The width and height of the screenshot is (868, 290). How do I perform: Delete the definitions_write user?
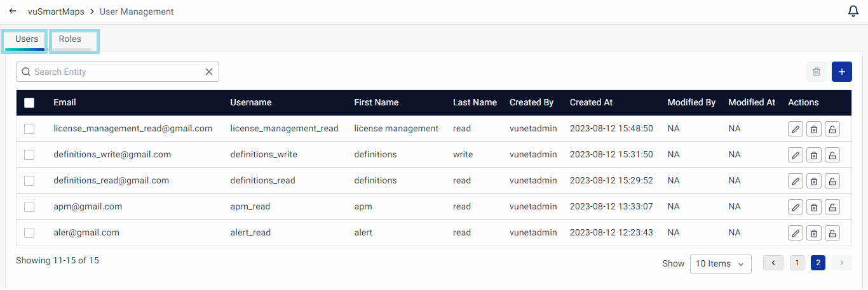[813, 155]
